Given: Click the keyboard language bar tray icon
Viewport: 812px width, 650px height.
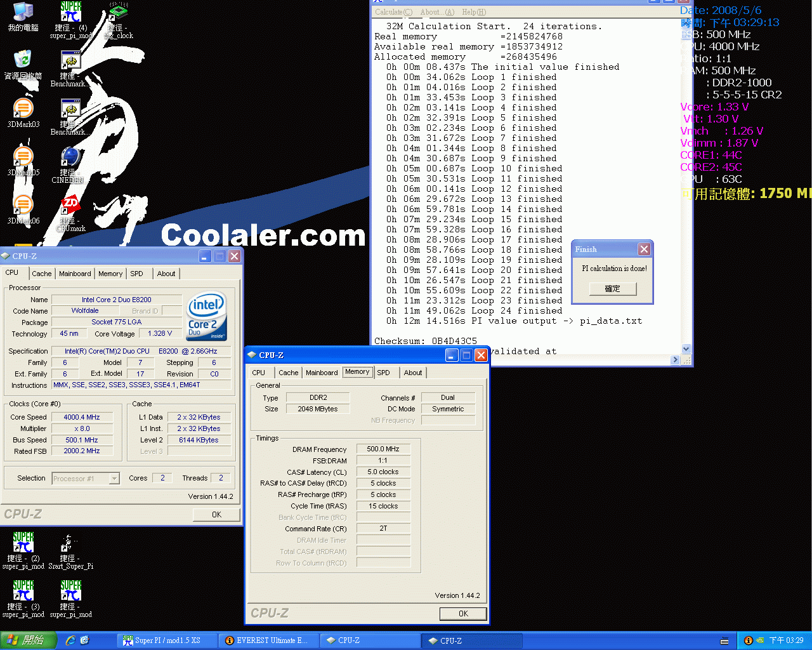Looking at the screenshot, I should (x=724, y=641).
